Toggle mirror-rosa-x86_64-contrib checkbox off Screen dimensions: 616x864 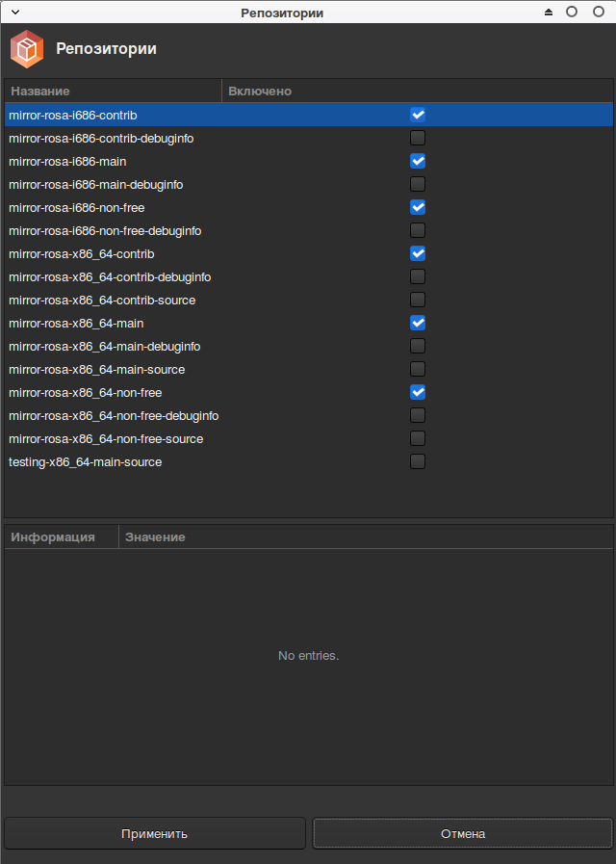coord(418,253)
